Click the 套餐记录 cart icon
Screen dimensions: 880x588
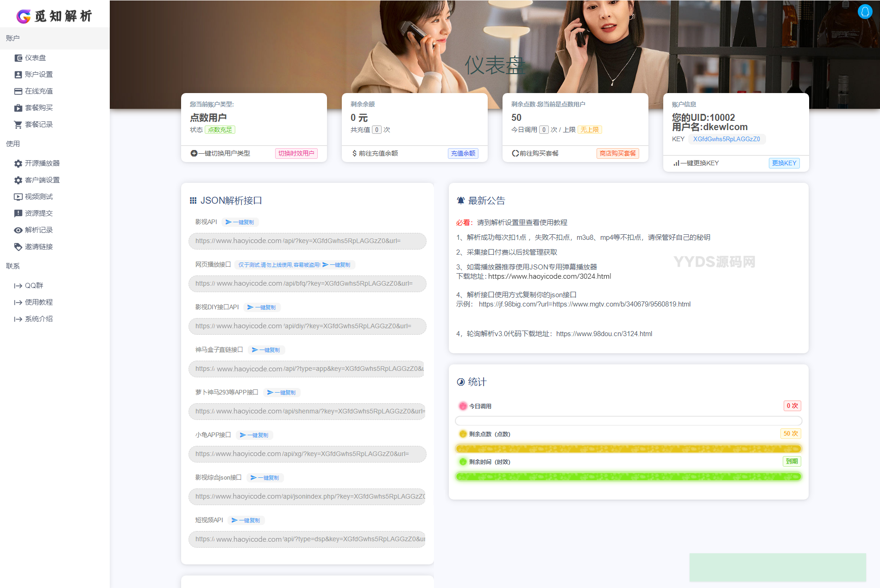(x=19, y=125)
